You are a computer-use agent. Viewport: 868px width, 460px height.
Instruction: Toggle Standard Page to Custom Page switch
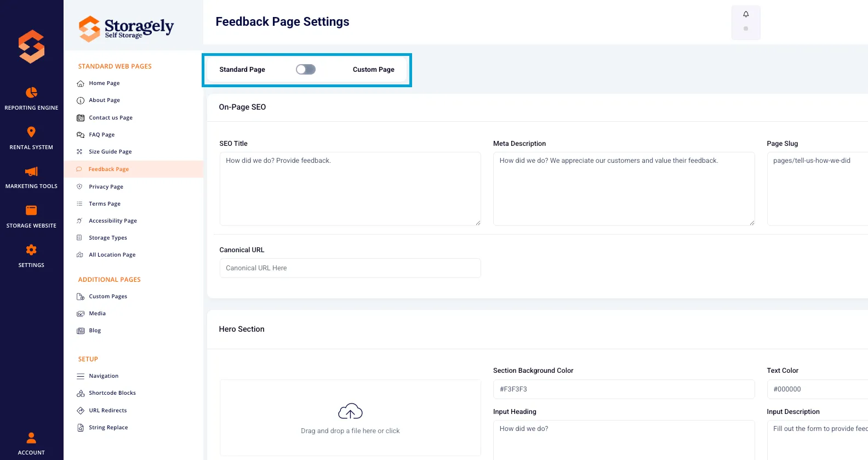(306, 69)
